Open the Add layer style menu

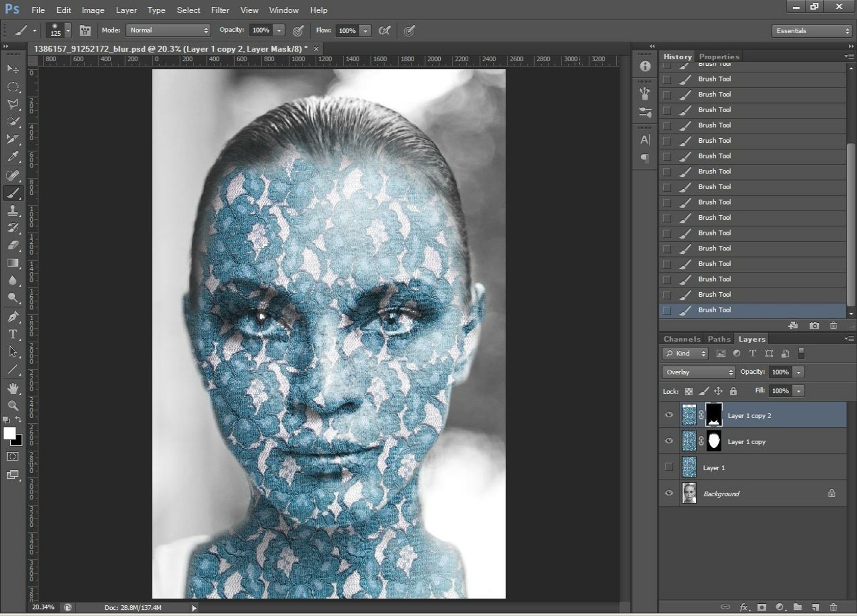pos(743,607)
